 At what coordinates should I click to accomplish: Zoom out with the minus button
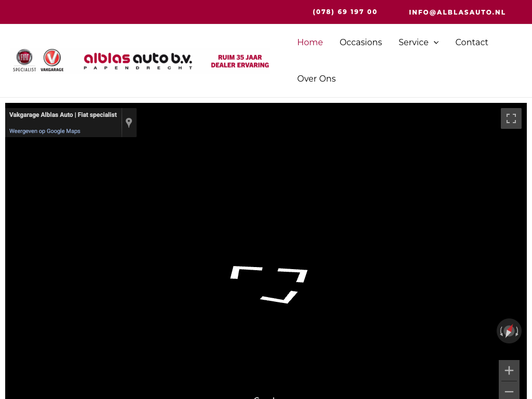[509, 391]
